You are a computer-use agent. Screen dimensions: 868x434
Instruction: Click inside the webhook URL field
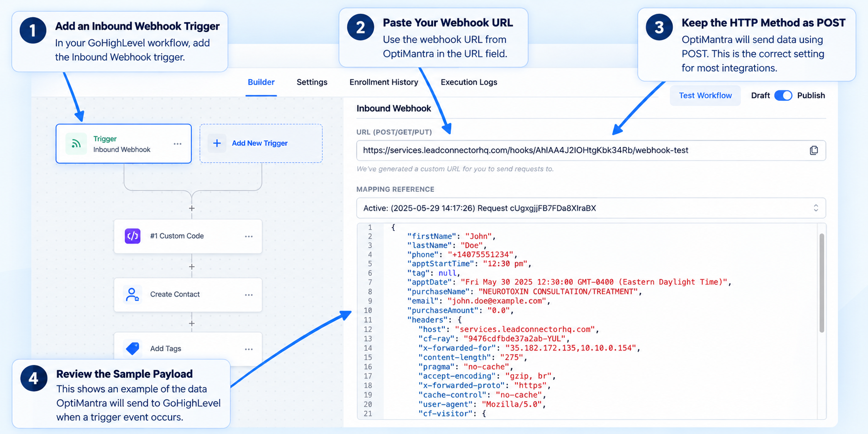coord(591,150)
